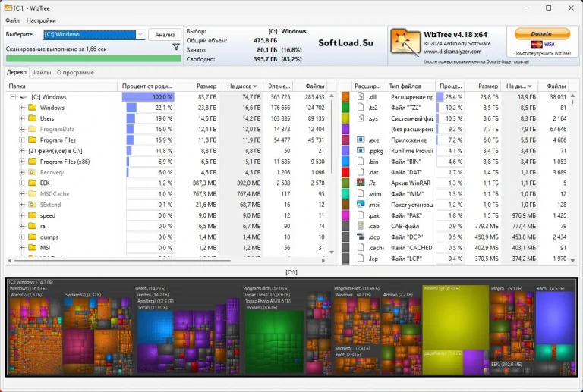
Task: Click the .msi installer package icon
Action: (x=361, y=205)
